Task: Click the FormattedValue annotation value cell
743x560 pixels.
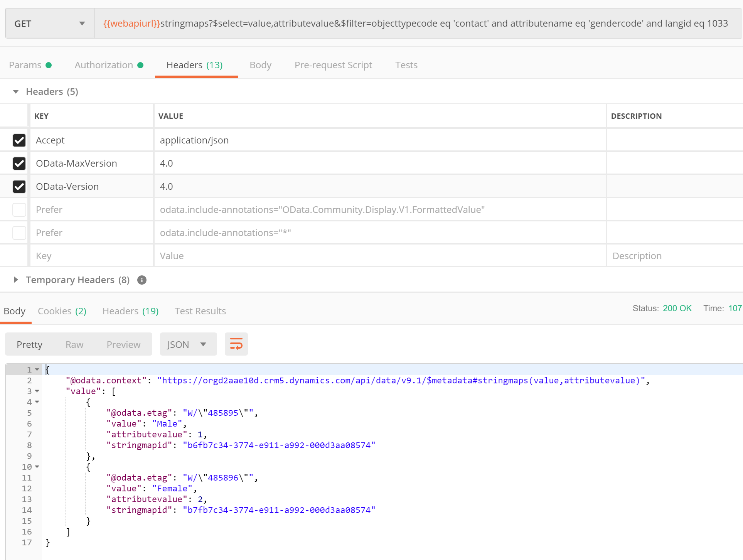Action: click(x=380, y=209)
